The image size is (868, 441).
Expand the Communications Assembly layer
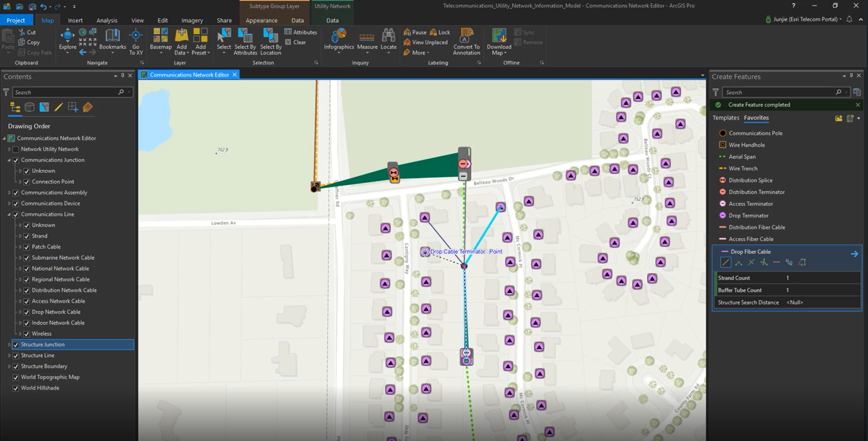click(x=9, y=193)
